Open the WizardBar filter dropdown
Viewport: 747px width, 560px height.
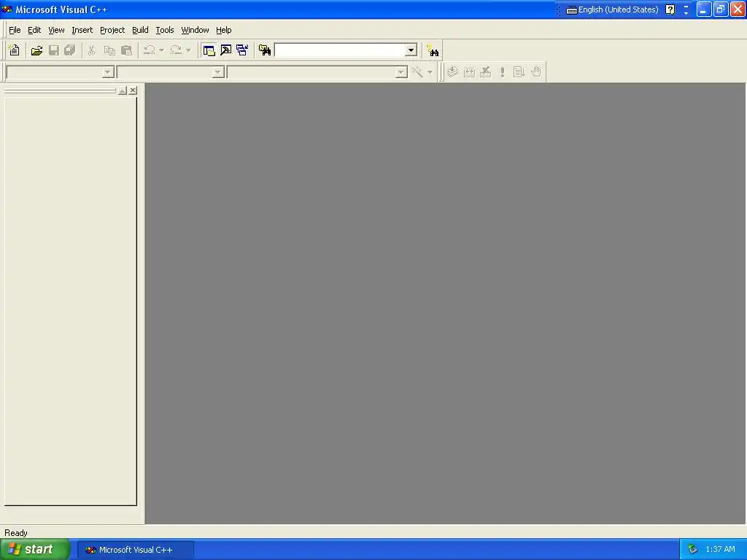pos(217,72)
